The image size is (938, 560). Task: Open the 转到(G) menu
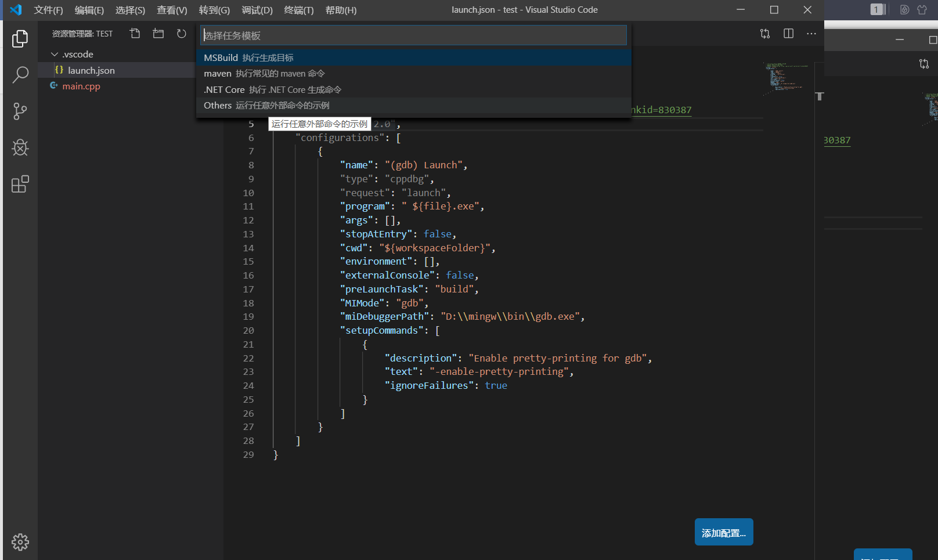point(214,10)
